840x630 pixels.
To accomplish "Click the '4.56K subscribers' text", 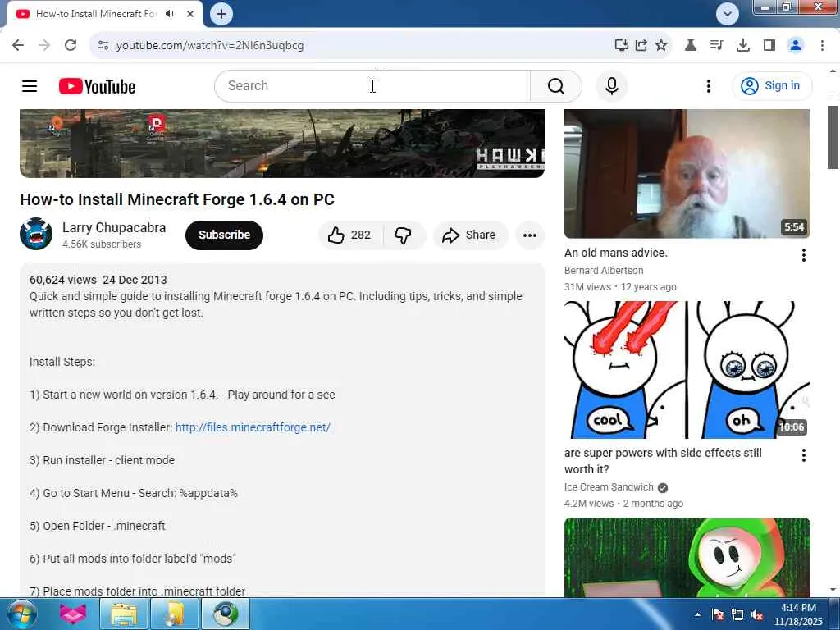I will pos(102,244).
